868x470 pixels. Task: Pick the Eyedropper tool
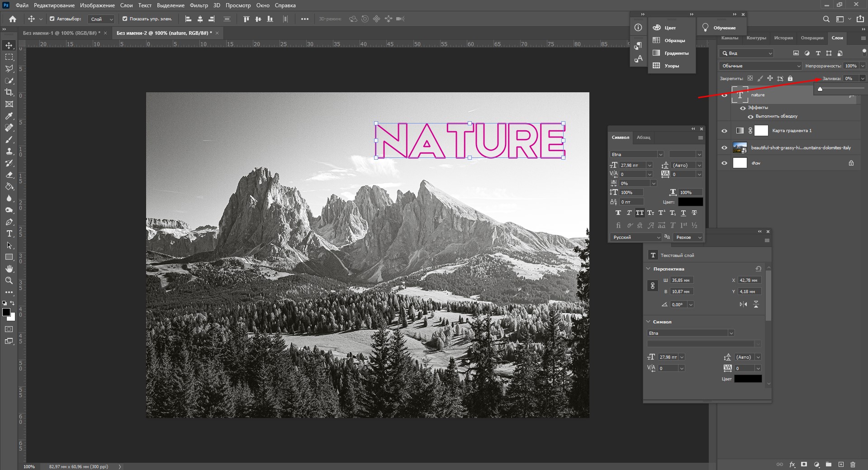(x=9, y=116)
